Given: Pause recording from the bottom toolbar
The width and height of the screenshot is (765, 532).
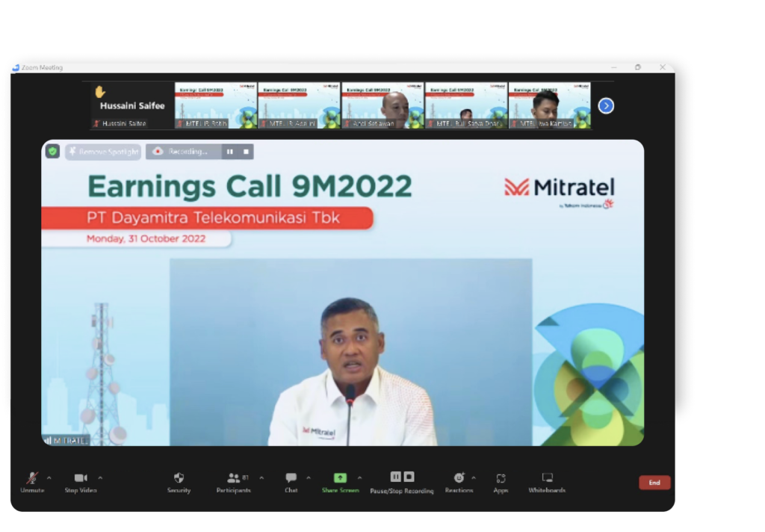Looking at the screenshot, I should (396, 477).
